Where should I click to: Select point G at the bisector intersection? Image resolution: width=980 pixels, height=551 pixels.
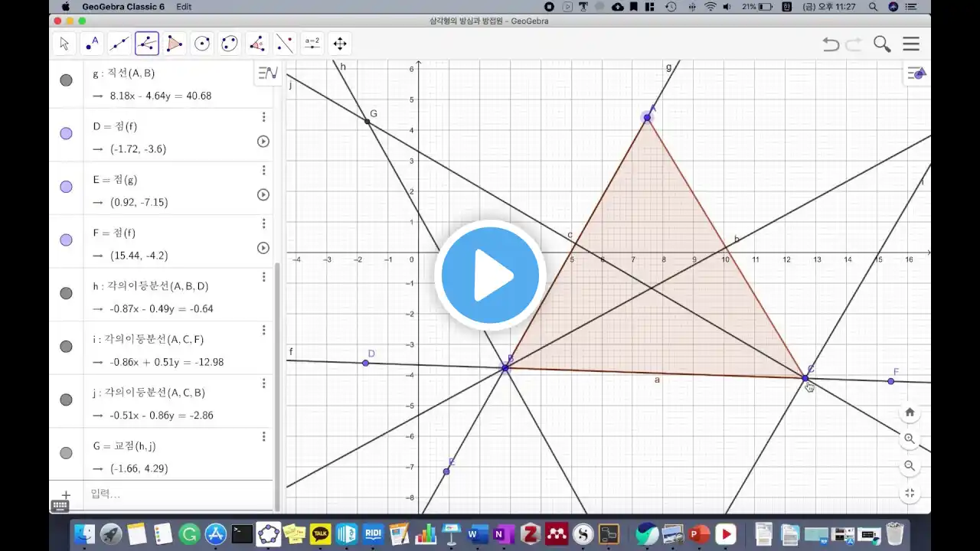(367, 122)
